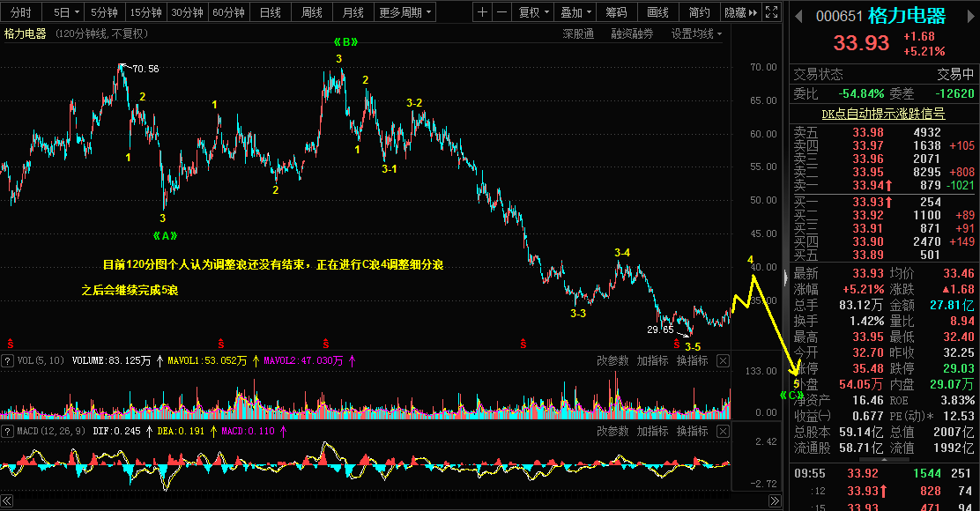980x511 pixels.
Task: Enable the 画线 drawing tools
Action: click(x=657, y=11)
